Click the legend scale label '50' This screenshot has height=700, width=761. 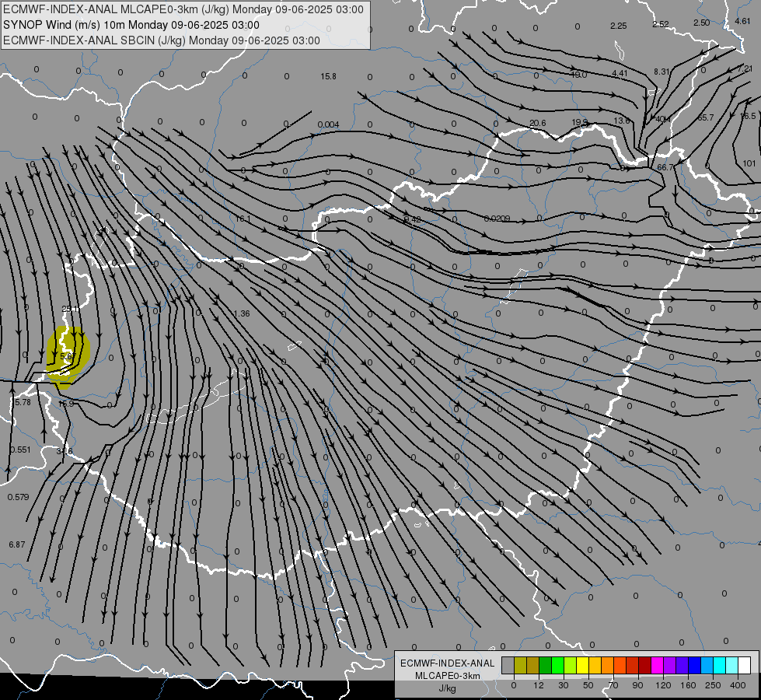click(588, 685)
